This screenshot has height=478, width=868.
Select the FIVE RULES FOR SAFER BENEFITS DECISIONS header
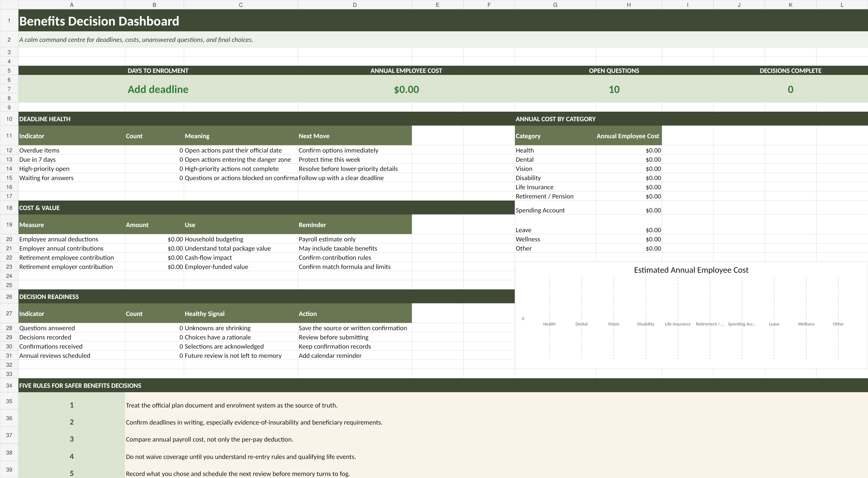[443, 386]
